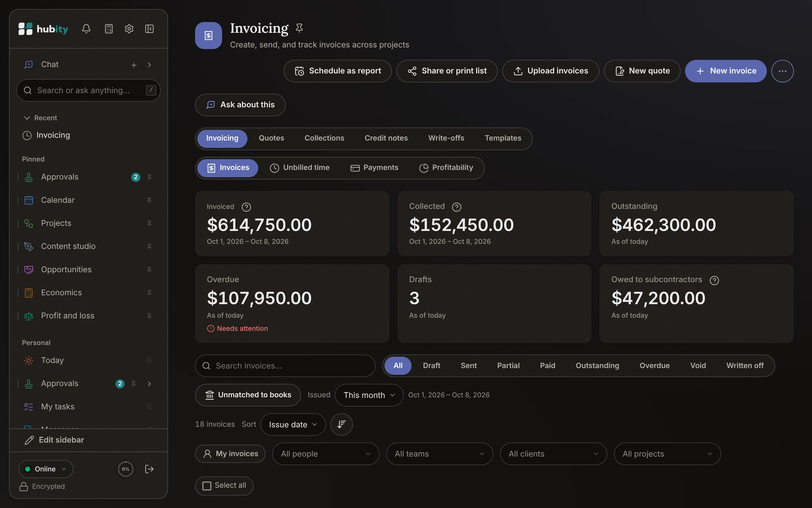Screen dimensions: 812x508
Task: Start a new chat with plus icon
Action: [x=134, y=65]
